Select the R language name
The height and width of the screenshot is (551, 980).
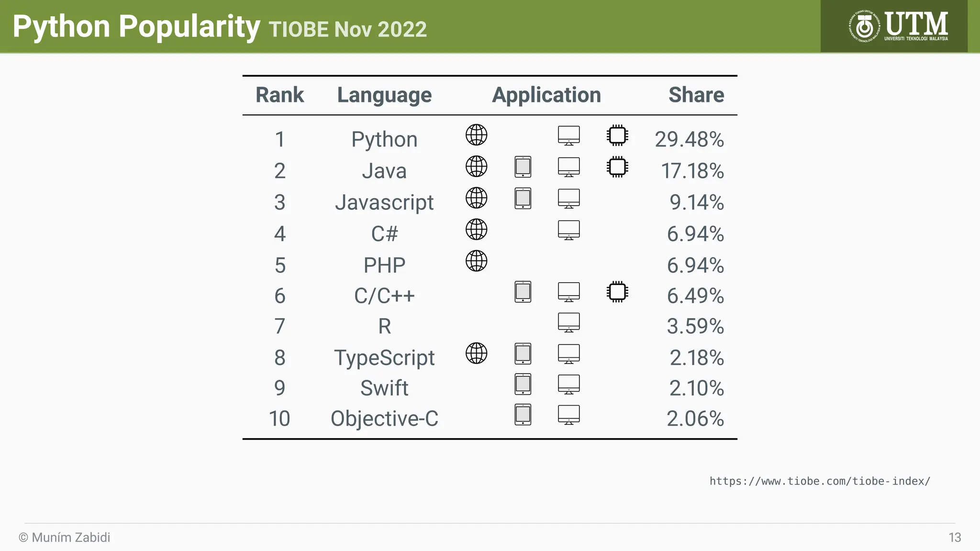pos(385,326)
